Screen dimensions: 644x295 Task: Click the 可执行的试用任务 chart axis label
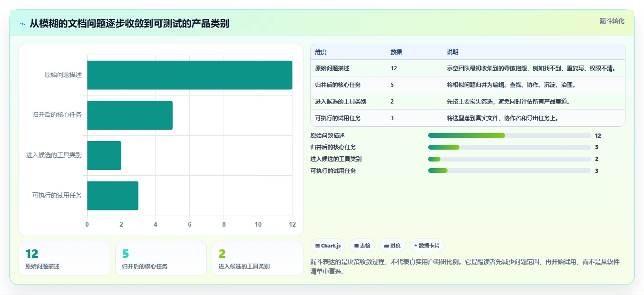coord(57,196)
